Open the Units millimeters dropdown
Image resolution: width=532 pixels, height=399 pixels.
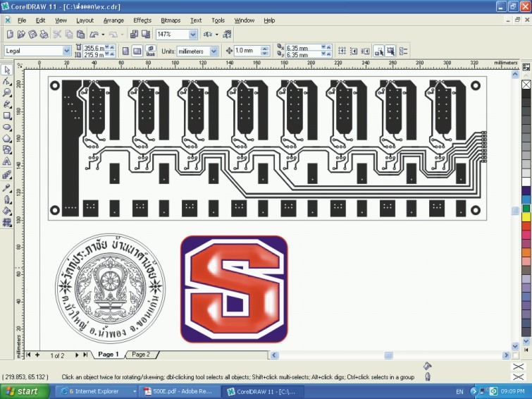[x=214, y=51]
